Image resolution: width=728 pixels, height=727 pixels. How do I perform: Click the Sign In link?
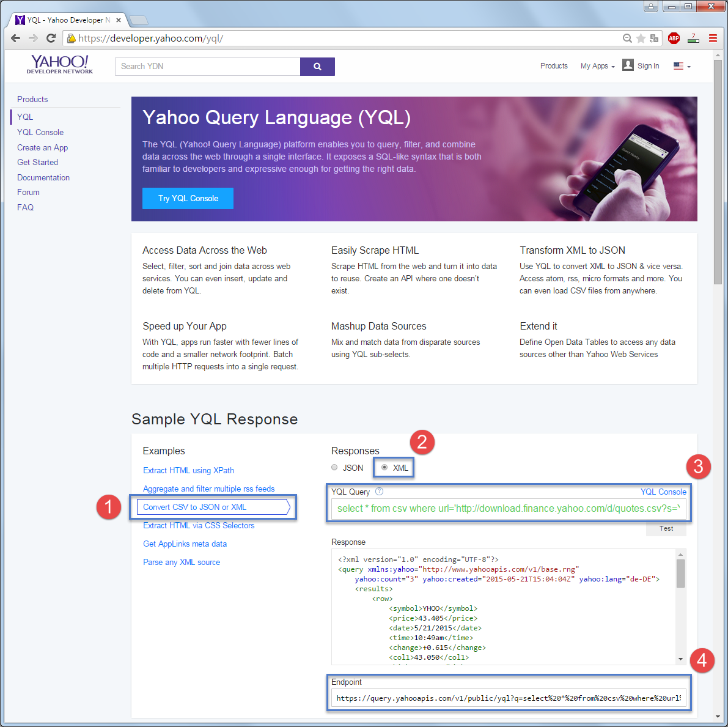point(648,66)
